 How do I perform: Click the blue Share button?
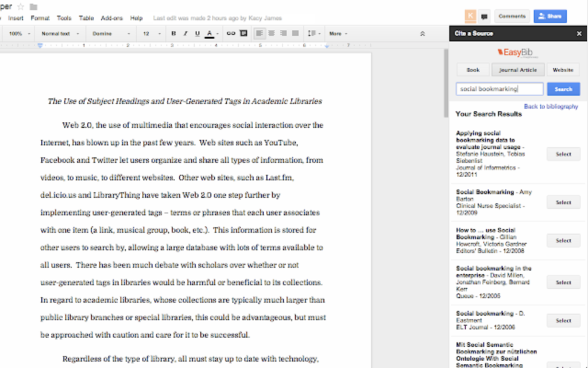click(x=550, y=16)
